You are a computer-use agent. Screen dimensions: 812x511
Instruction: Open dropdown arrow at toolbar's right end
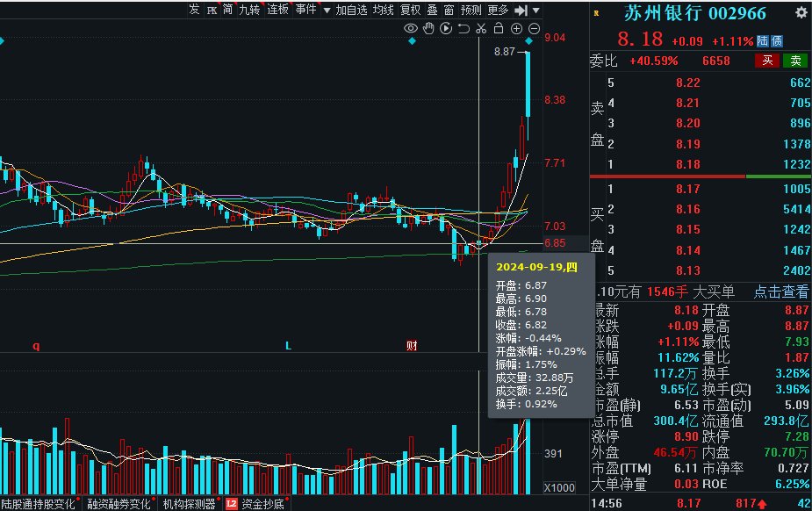(536, 11)
